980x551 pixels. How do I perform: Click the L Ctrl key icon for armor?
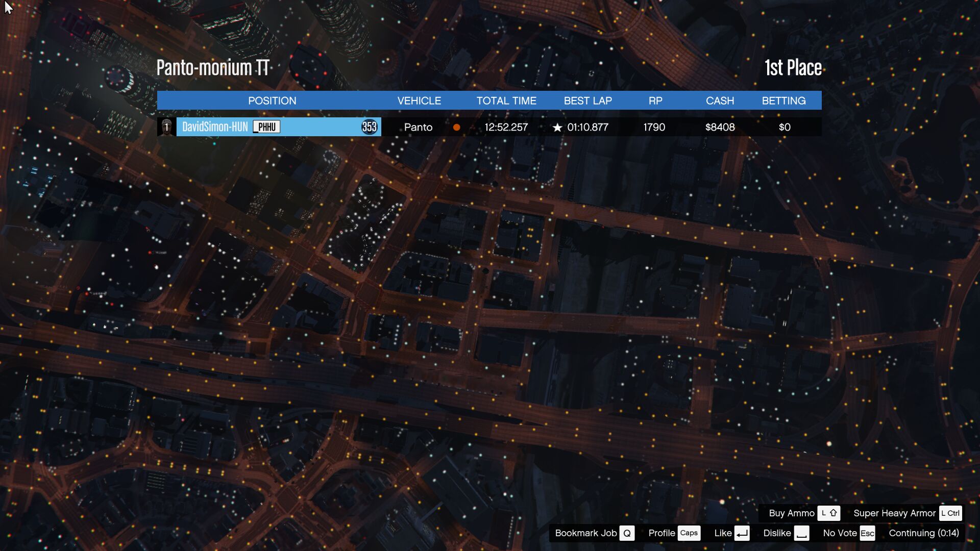click(x=950, y=513)
